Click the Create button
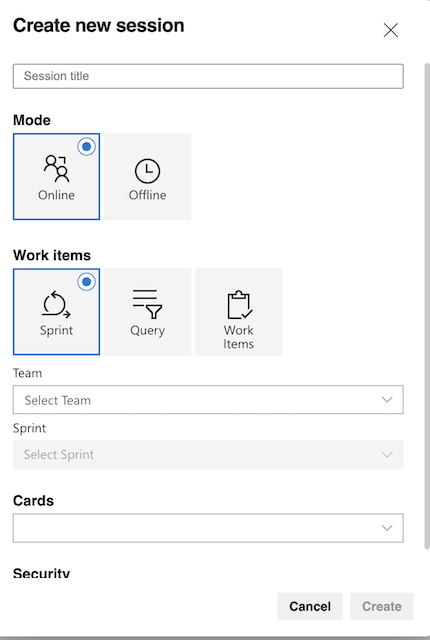The width and height of the screenshot is (430, 640). (x=382, y=606)
